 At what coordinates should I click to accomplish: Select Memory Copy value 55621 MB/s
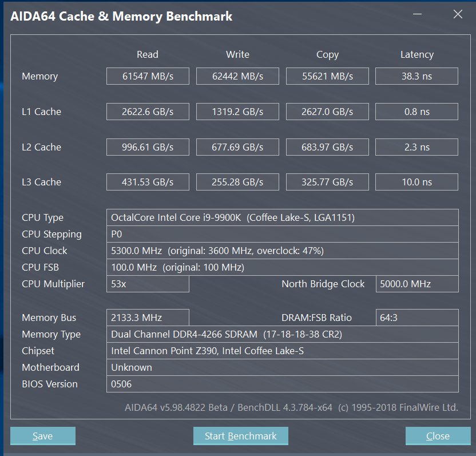(x=328, y=76)
